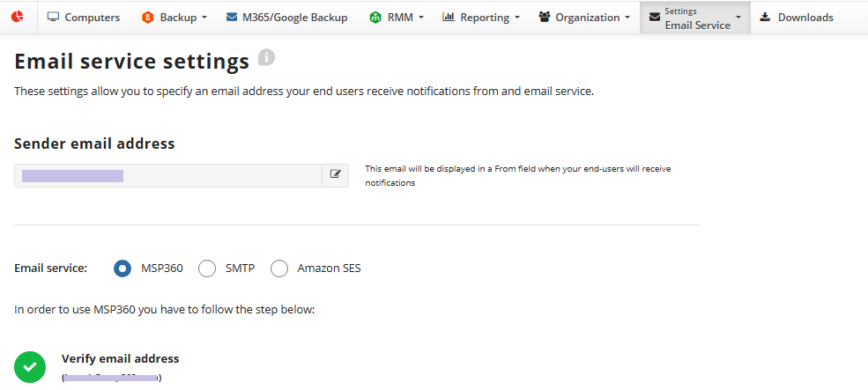Open the Downloads page link
868x390 pixels.
[x=805, y=18]
